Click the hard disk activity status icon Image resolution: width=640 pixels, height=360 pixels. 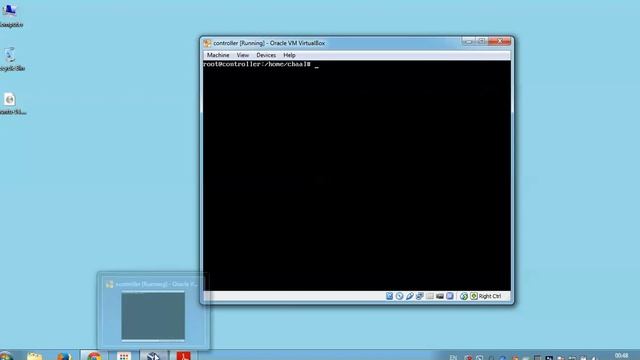pyautogui.click(x=389, y=296)
